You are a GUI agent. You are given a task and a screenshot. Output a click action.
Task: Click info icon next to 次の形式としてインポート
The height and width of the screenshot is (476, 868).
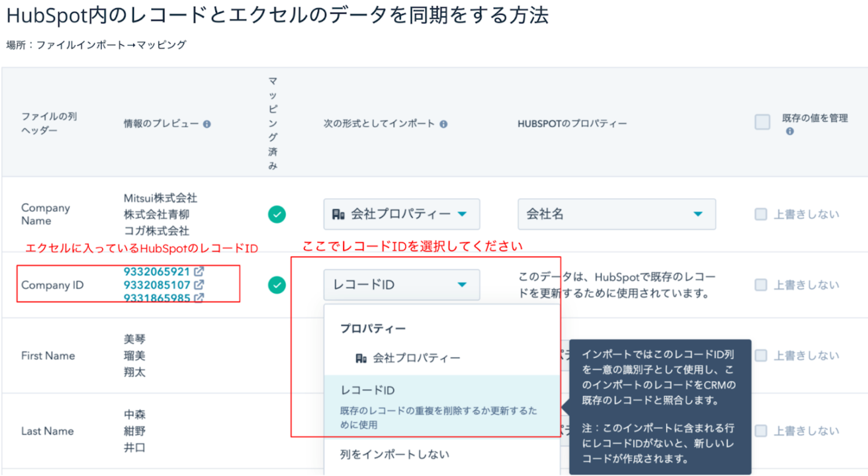point(444,124)
